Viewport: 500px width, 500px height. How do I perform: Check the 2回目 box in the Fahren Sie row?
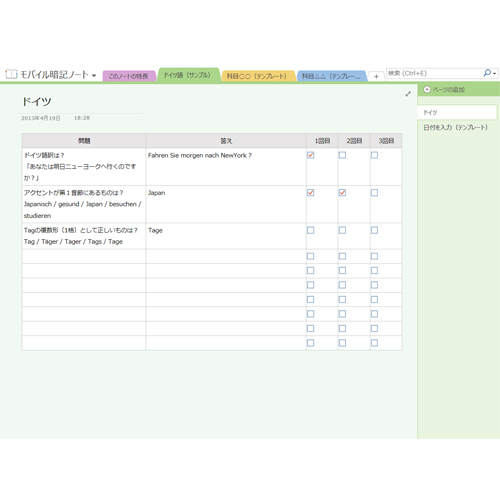tap(342, 155)
